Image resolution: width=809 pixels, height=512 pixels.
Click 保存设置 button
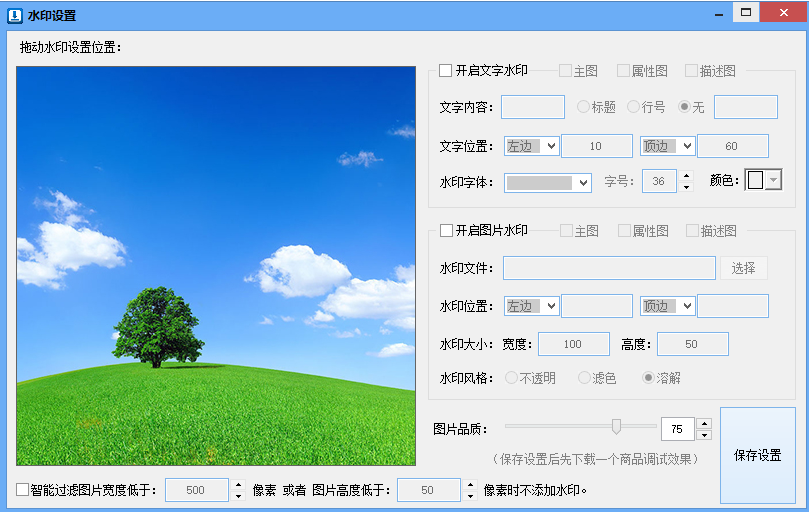[x=757, y=455]
